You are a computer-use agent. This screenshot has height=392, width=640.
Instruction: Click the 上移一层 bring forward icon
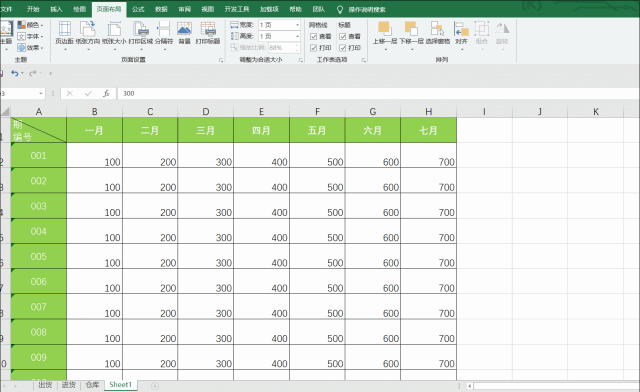click(x=384, y=29)
